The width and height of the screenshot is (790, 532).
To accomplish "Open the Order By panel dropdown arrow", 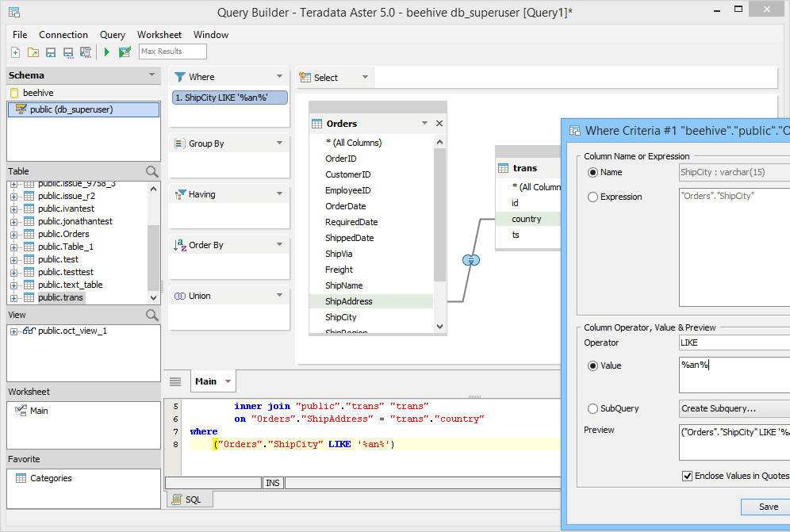I will [280, 244].
